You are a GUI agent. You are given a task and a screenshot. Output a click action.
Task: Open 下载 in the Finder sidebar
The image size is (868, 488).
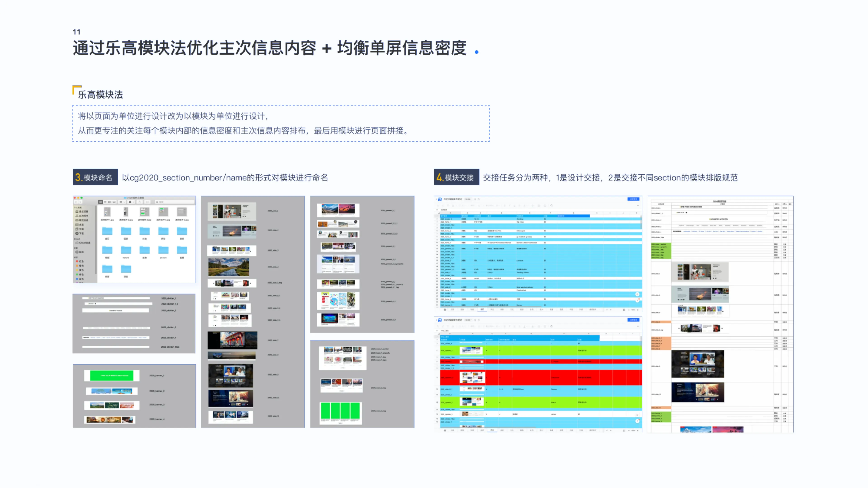[x=79, y=233]
